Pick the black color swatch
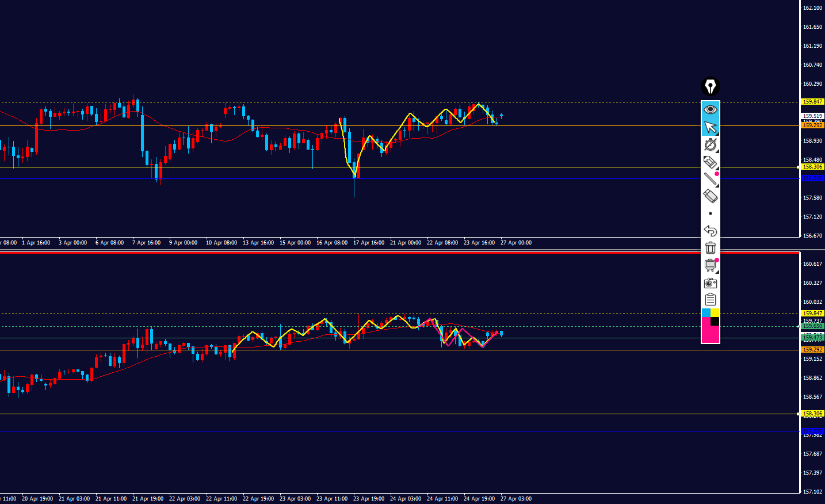This screenshot has height=504, width=825. click(x=715, y=321)
